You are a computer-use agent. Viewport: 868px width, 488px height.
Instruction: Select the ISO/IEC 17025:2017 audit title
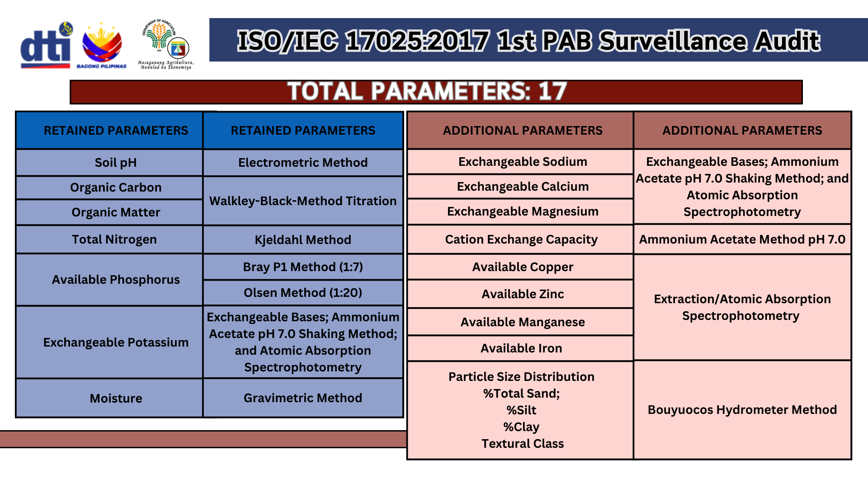click(x=528, y=41)
